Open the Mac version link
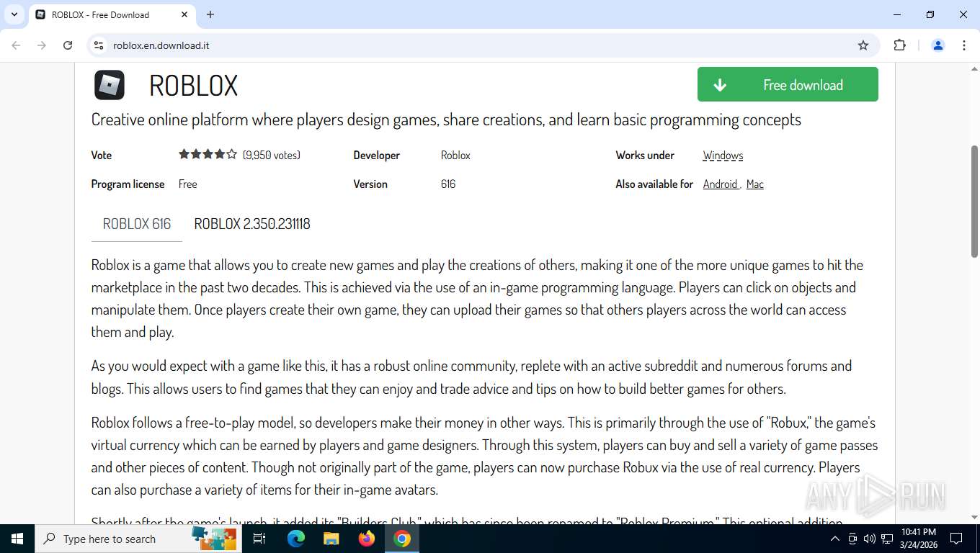Screen dimensions: 980x553 tap(755, 184)
